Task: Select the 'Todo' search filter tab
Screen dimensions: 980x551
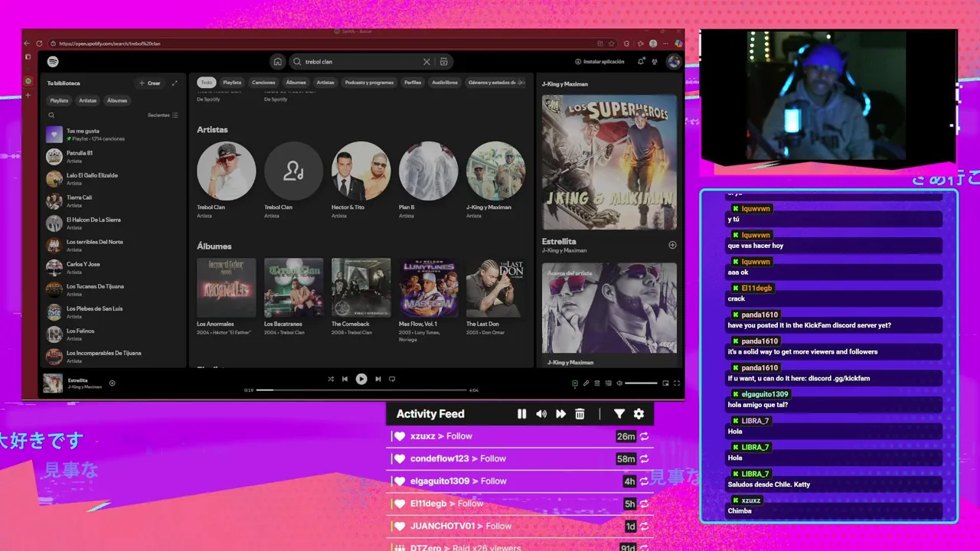Action: tap(207, 82)
